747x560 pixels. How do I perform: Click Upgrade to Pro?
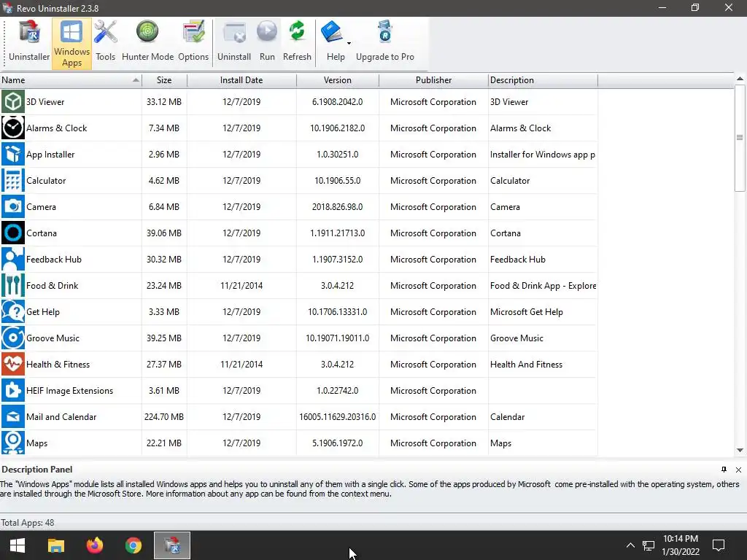385,43
